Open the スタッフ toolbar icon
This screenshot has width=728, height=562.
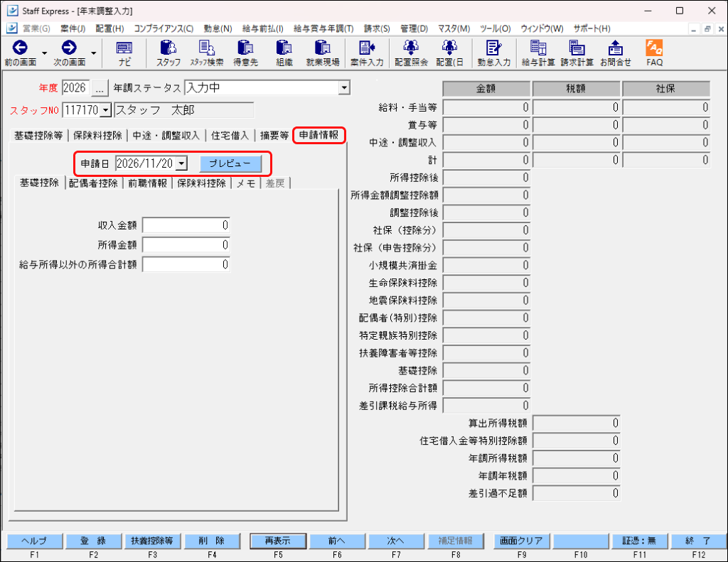tap(168, 53)
